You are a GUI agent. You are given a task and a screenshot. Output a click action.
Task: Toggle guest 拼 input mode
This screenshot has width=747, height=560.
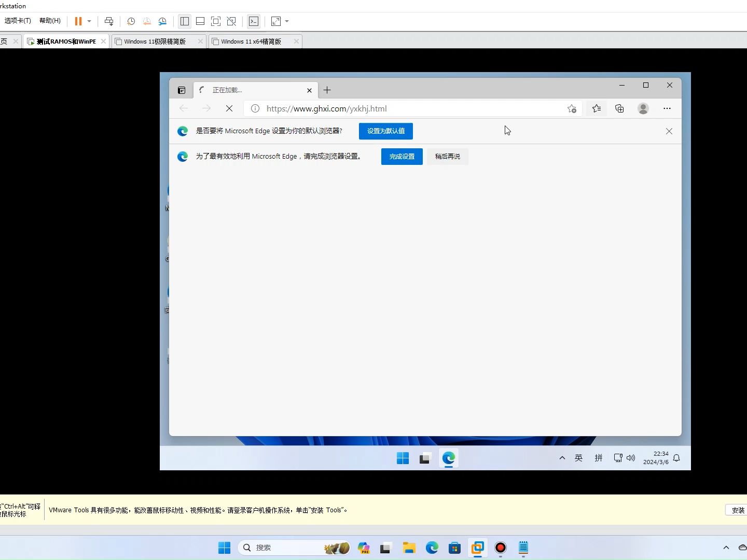click(x=599, y=458)
